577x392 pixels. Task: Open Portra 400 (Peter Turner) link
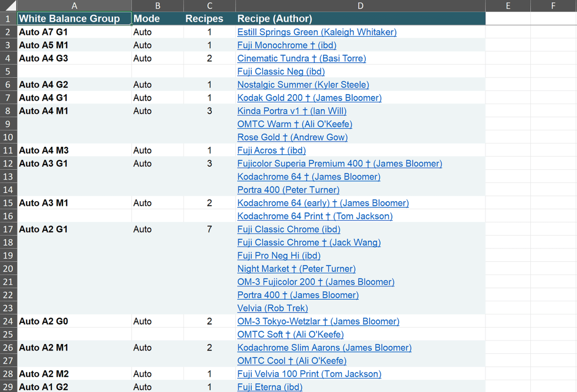pyautogui.click(x=288, y=190)
